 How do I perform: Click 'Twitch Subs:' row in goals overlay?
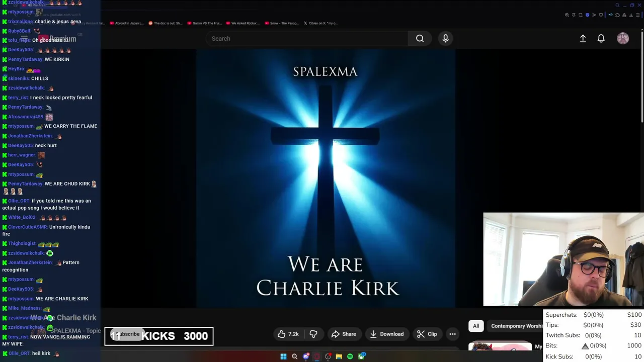594,335
